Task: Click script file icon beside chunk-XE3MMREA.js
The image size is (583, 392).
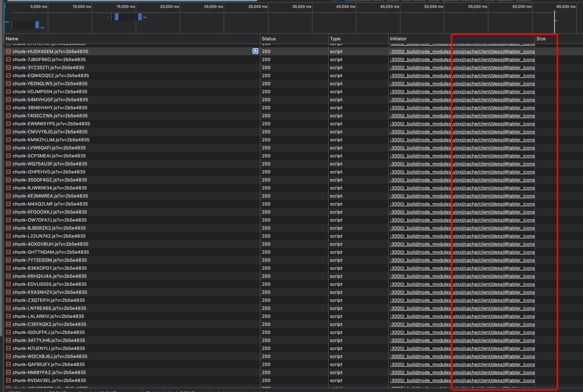Action: pos(8,196)
